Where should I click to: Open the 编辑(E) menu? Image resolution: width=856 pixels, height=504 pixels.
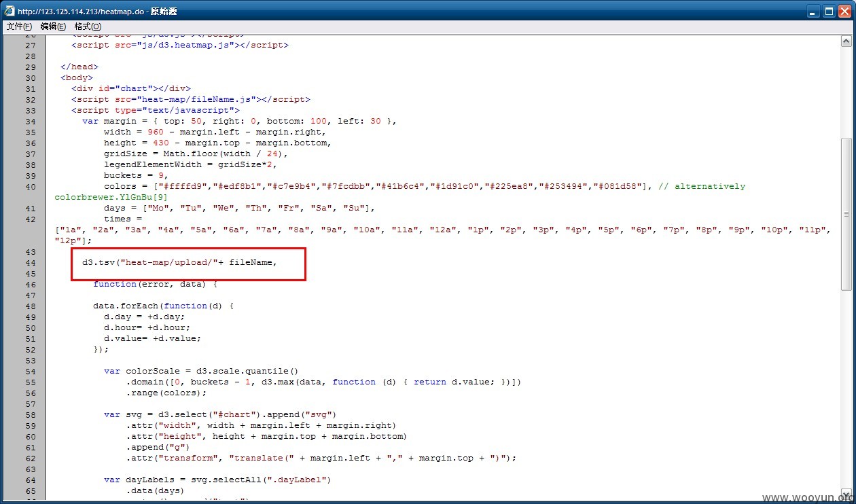coord(53,26)
